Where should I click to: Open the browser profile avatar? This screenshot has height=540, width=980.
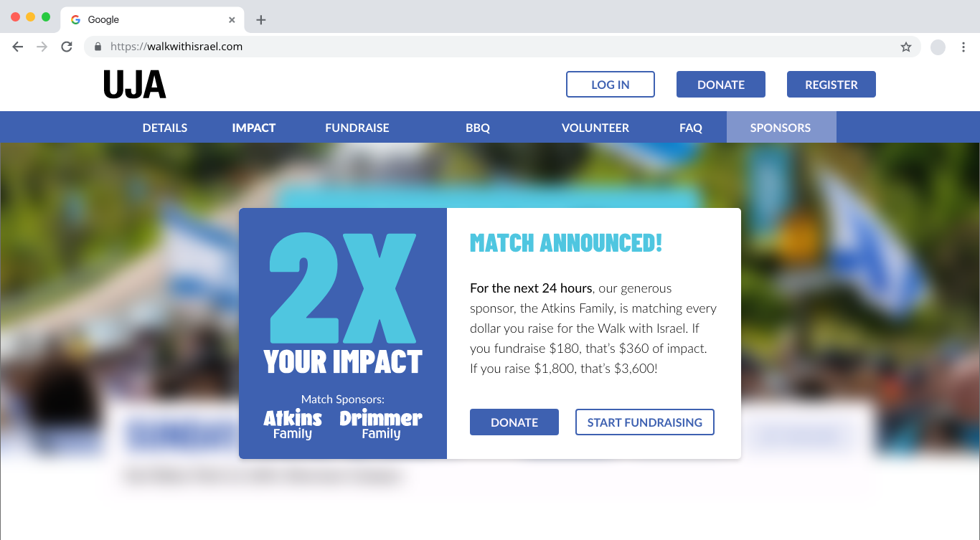[x=938, y=47]
